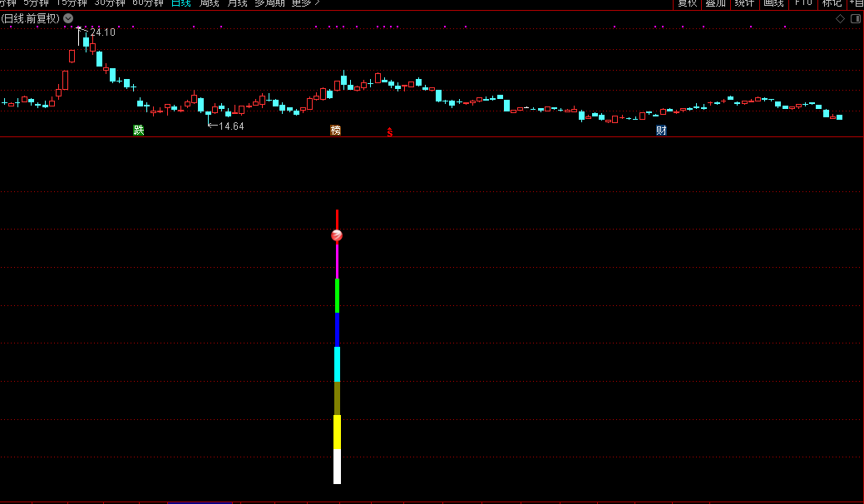Viewport: 864px width, 504px height.
Task: Click the diamond icon at chart top-right
Action: (840, 18)
